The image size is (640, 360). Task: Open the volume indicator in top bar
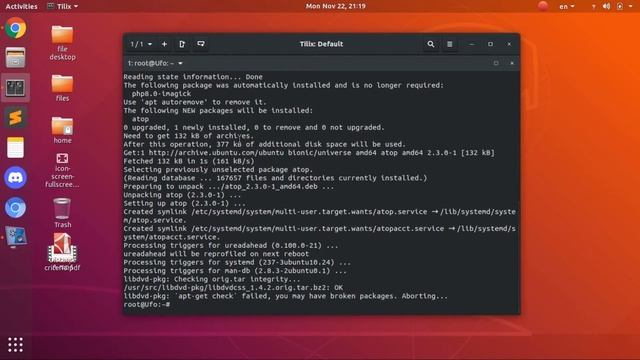point(607,6)
